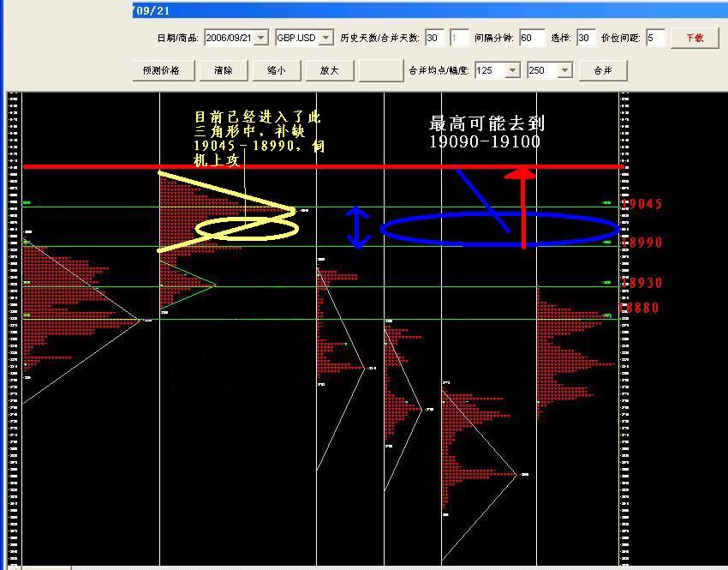Click the red 18930 price label
Viewport: 728px width, 570px height.
(641, 283)
